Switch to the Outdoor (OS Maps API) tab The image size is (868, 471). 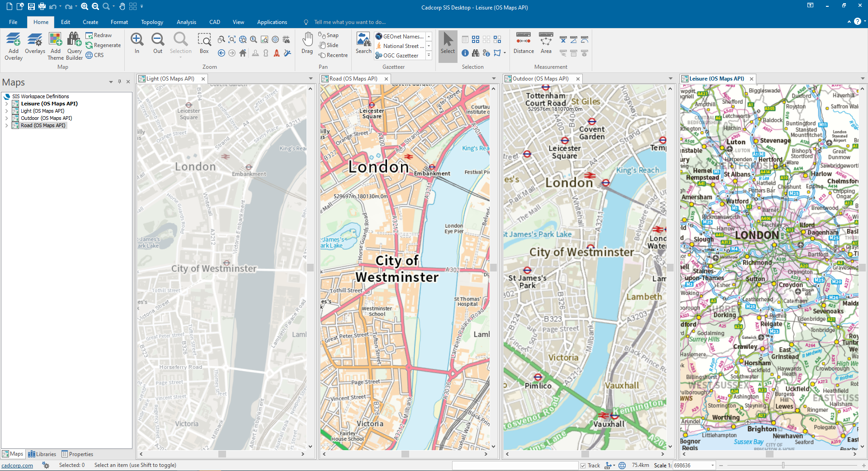point(540,79)
